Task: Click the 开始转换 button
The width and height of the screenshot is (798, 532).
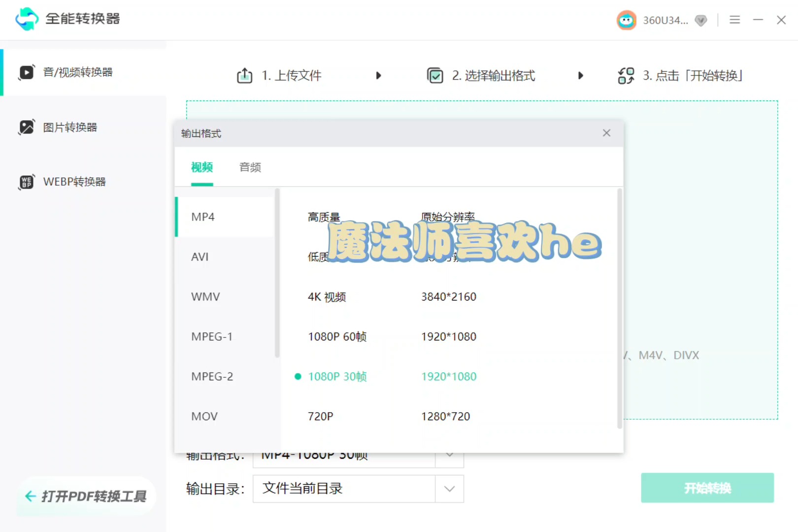Action: click(x=707, y=488)
